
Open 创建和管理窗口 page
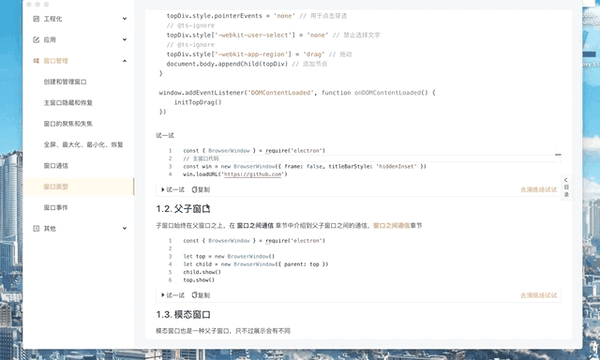point(65,82)
